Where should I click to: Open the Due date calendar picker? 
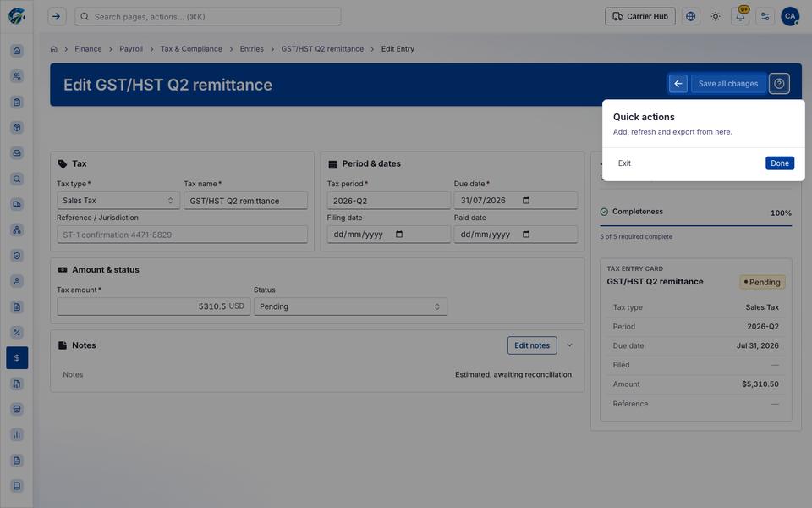coord(526,201)
